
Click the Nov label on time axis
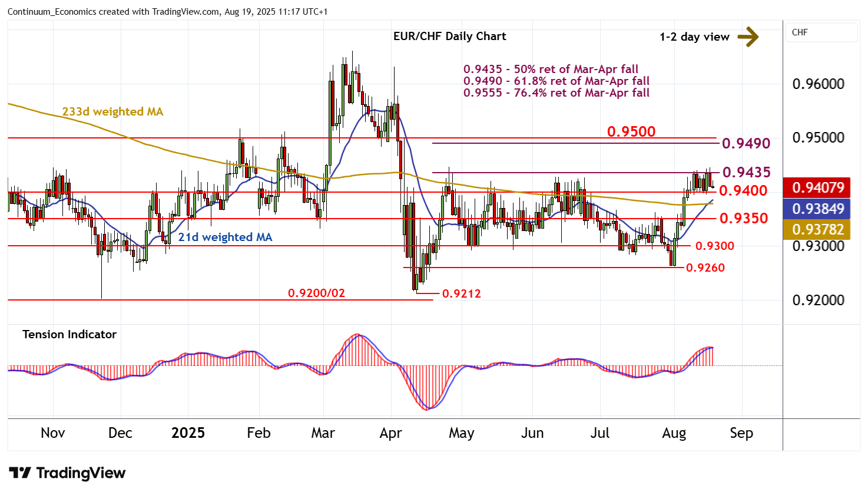coord(53,433)
